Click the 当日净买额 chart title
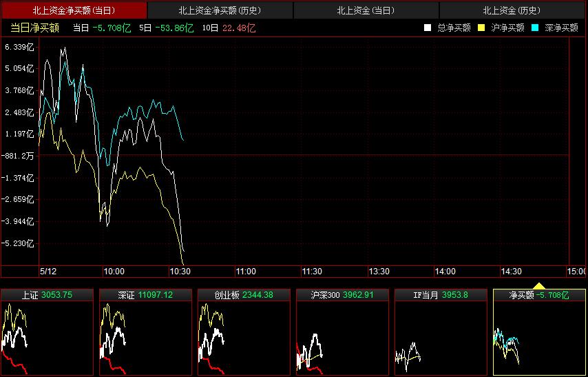 (x=34, y=28)
